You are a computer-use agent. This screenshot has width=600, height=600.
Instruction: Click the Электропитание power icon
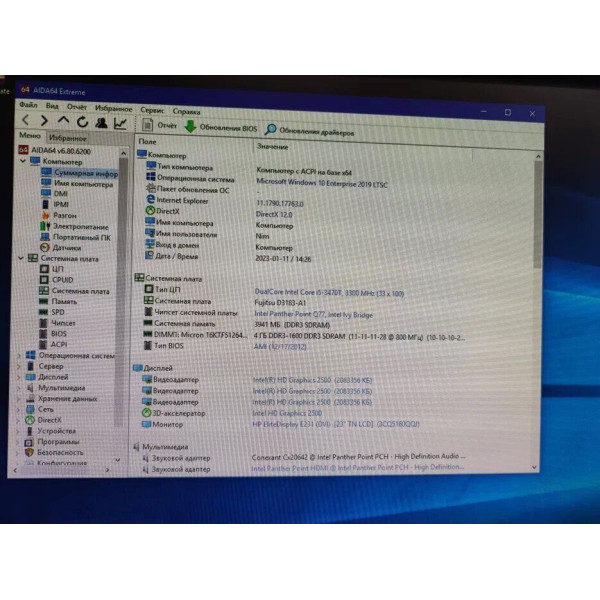click(45, 226)
